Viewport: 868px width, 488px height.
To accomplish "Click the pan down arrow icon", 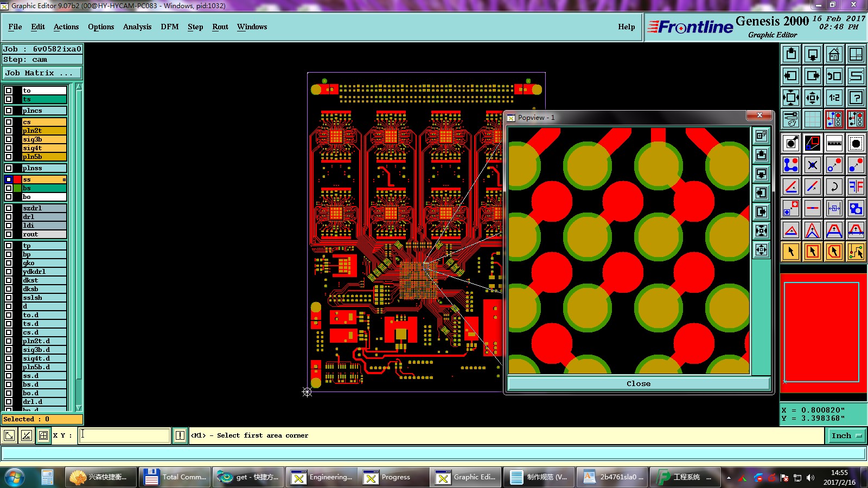I will [813, 54].
